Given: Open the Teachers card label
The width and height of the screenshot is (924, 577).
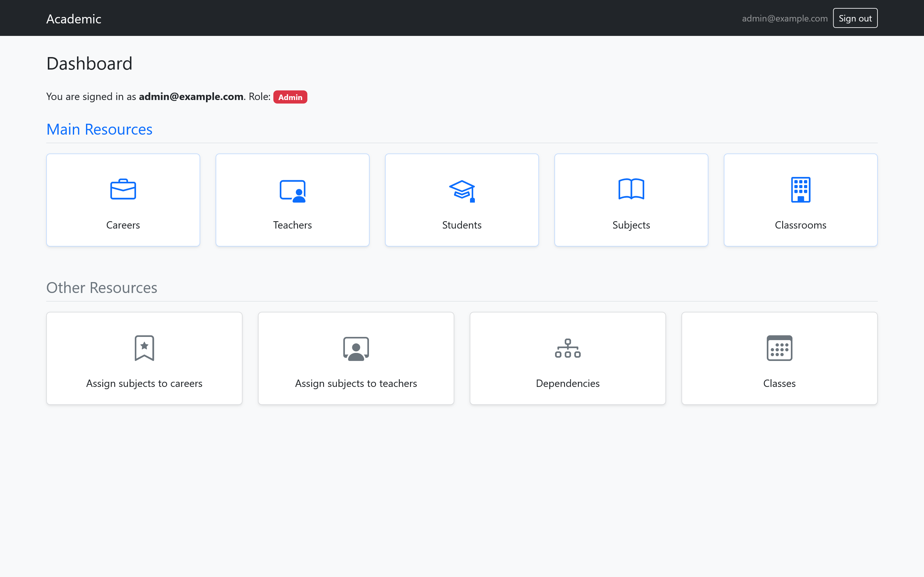Looking at the screenshot, I should 293,225.
